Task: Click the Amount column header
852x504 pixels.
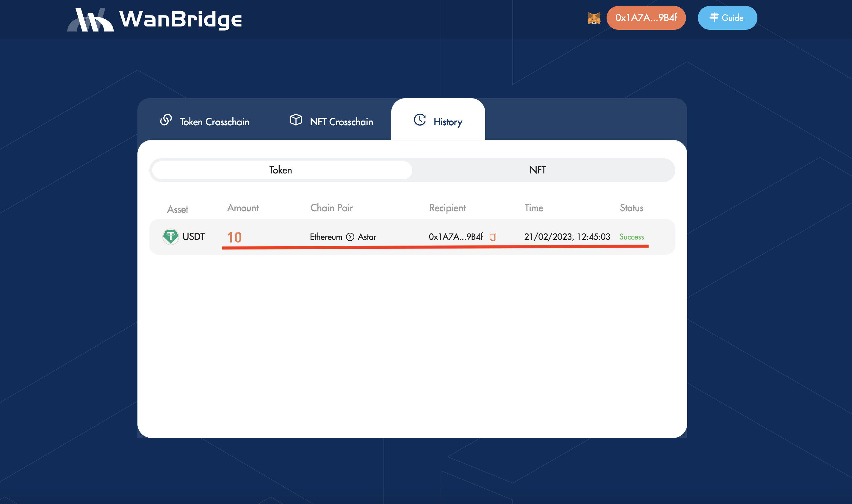Action: click(243, 208)
